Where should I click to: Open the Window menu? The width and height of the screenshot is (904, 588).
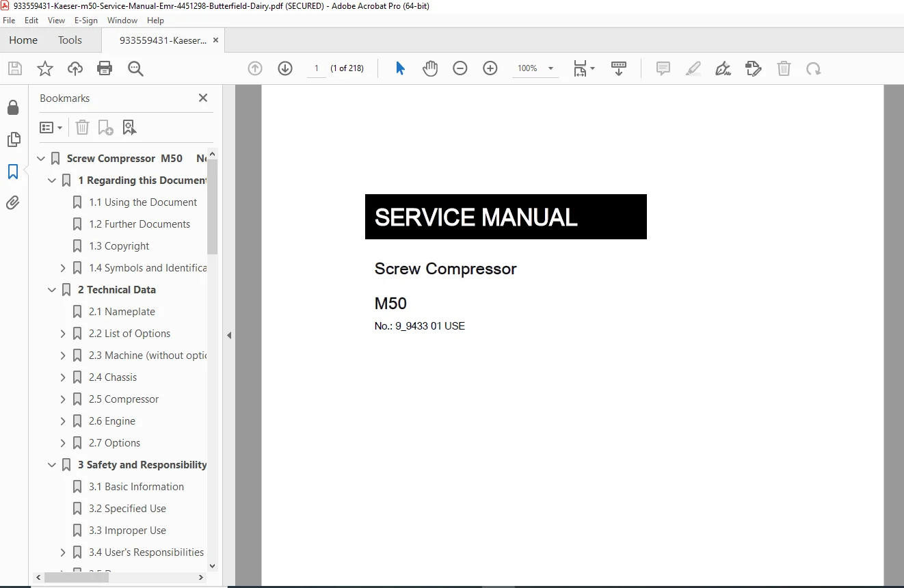[x=122, y=21]
